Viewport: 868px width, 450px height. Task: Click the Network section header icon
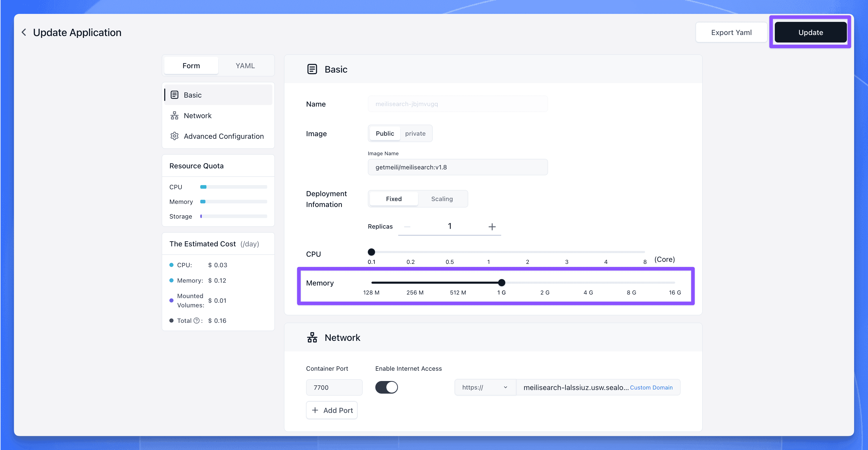click(x=312, y=337)
